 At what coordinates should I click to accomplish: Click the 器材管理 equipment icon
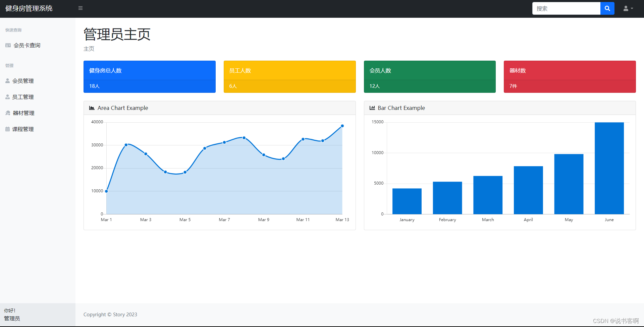click(x=8, y=113)
